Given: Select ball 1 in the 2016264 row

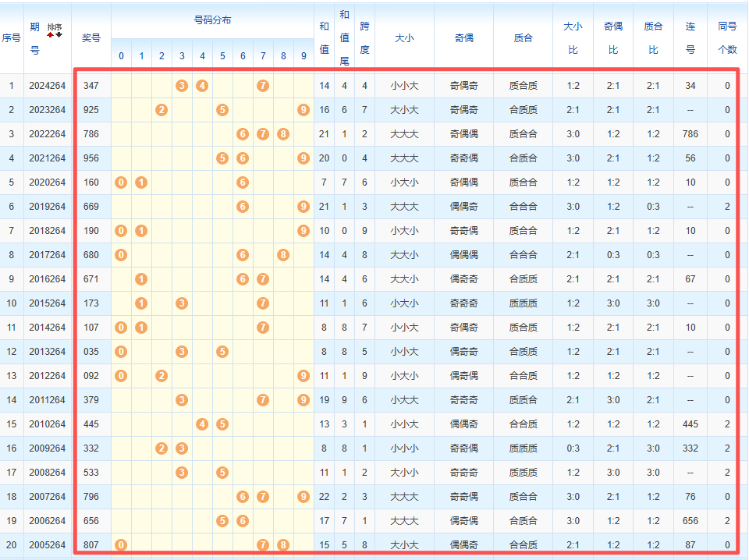Looking at the screenshot, I should pyautogui.click(x=141, y=279).
